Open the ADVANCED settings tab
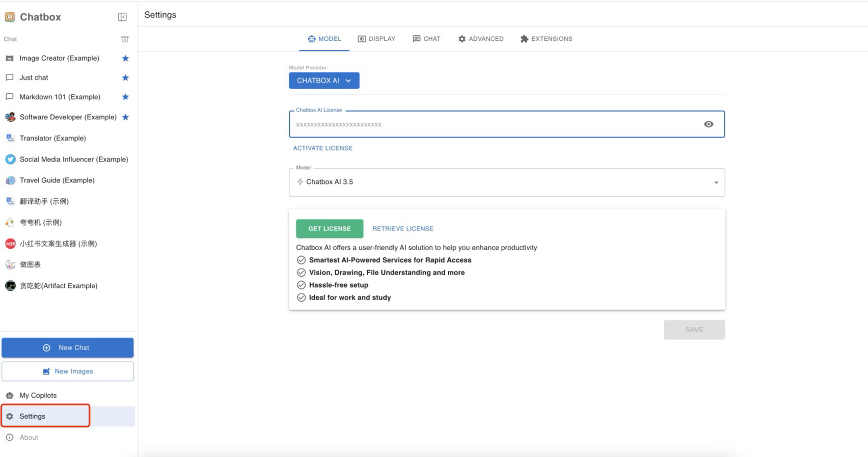868x457 pixels. pyautogui.click(x=480, y=39)
